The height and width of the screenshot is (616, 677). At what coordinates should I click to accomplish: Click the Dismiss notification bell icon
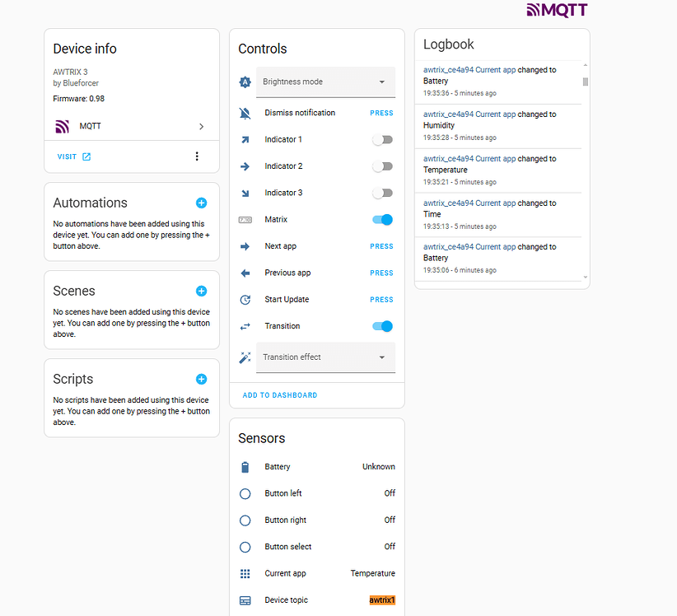[x=244, y=113]
